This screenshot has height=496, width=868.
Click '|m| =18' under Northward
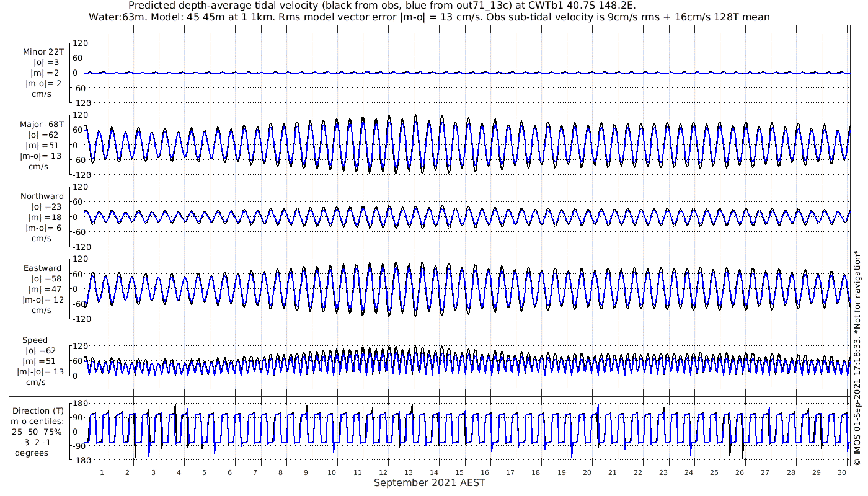click(46, 218)
